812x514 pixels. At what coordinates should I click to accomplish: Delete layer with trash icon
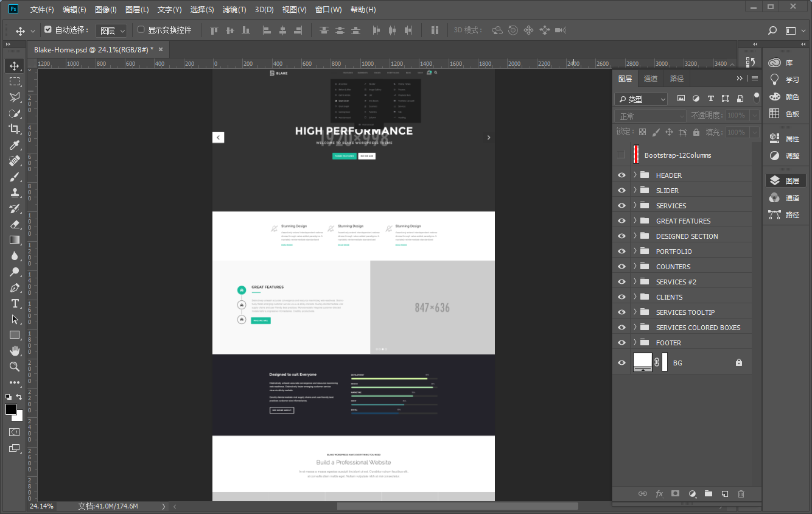[741, 494]
